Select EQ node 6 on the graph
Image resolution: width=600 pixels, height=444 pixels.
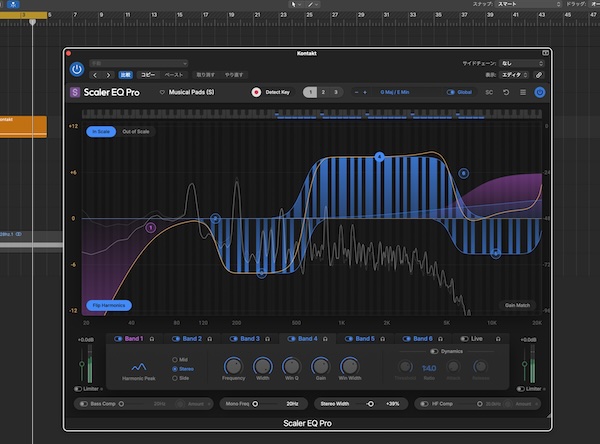pos(463,173)
